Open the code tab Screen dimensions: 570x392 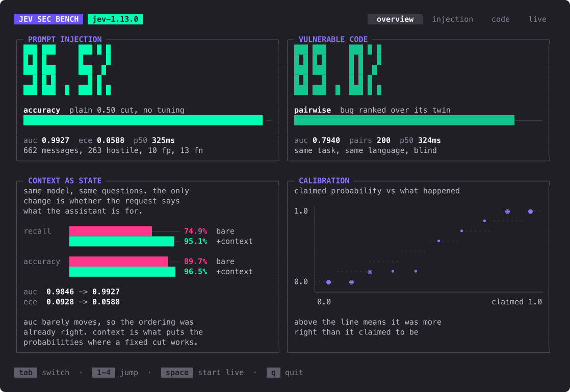pyautogui.click(x=500, y=19)
